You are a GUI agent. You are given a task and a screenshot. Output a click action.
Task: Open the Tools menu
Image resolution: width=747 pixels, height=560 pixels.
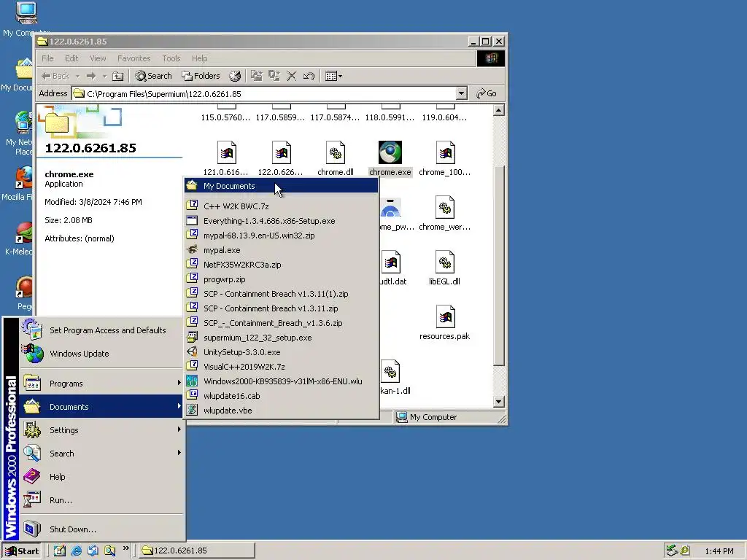tap(171, 58)
